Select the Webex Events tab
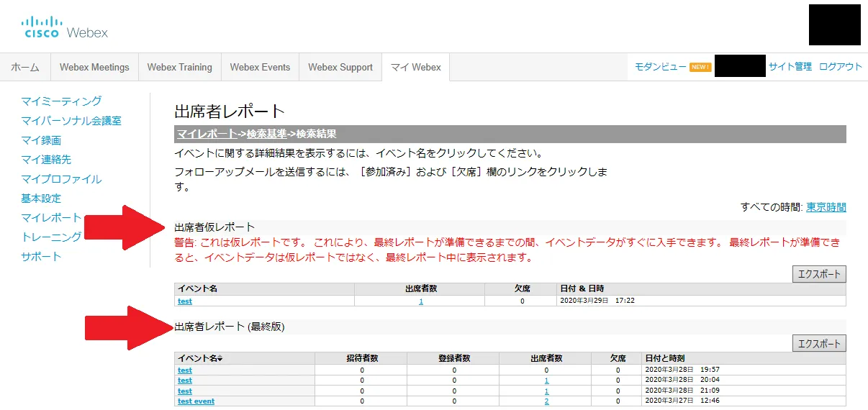This screenshot has width=868, height=410. point(260,67)
